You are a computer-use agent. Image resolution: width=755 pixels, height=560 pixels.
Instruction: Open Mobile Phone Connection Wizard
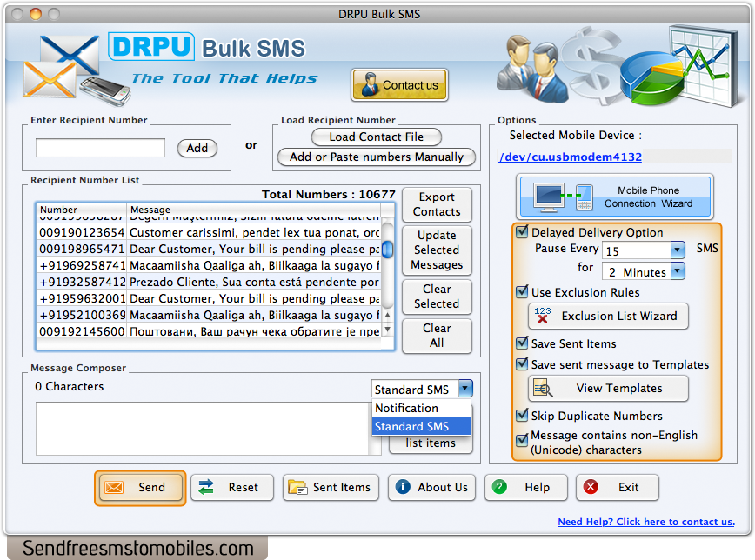pyautogui.click(x=615, y=197)
